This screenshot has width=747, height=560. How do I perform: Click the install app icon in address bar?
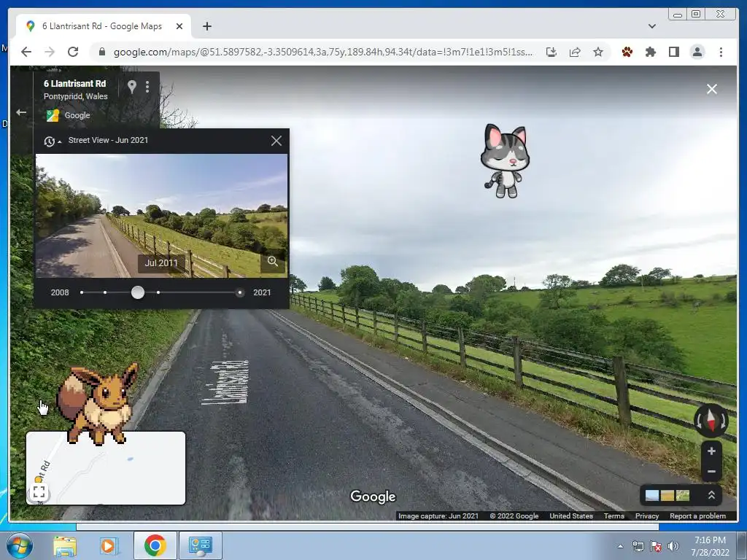click(x=551, y=52)
